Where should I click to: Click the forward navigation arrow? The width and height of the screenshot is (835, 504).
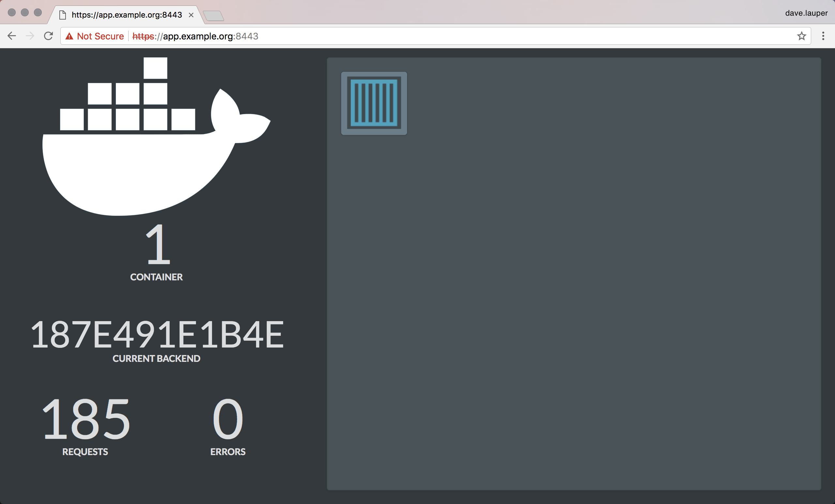click(x=30, y=36)
